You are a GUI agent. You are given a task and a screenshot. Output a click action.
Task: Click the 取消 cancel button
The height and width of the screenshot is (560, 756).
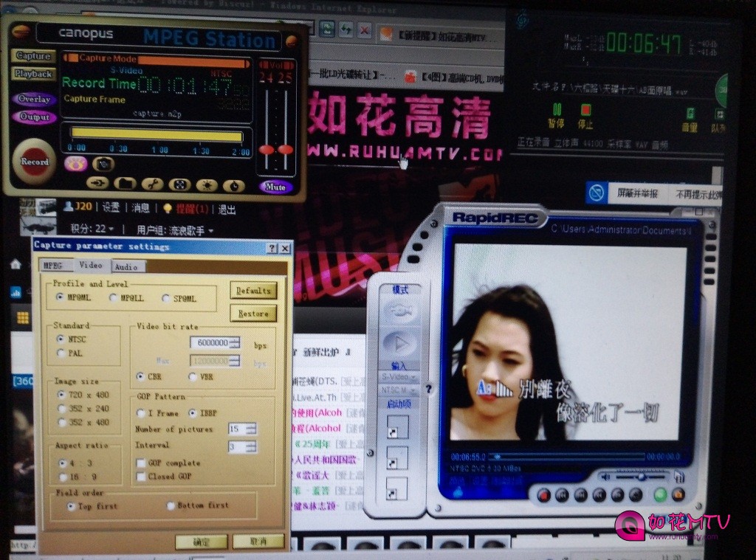coord(258,542)
